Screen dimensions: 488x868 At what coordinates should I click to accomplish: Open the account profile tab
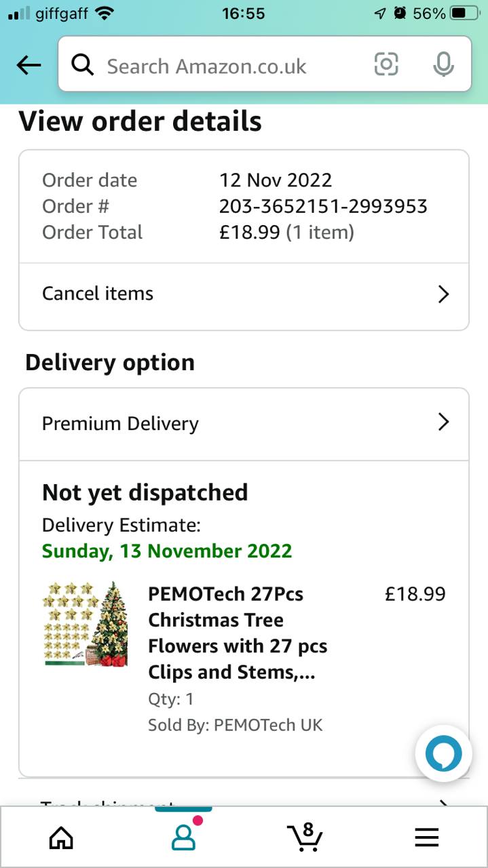coord(183,837)
